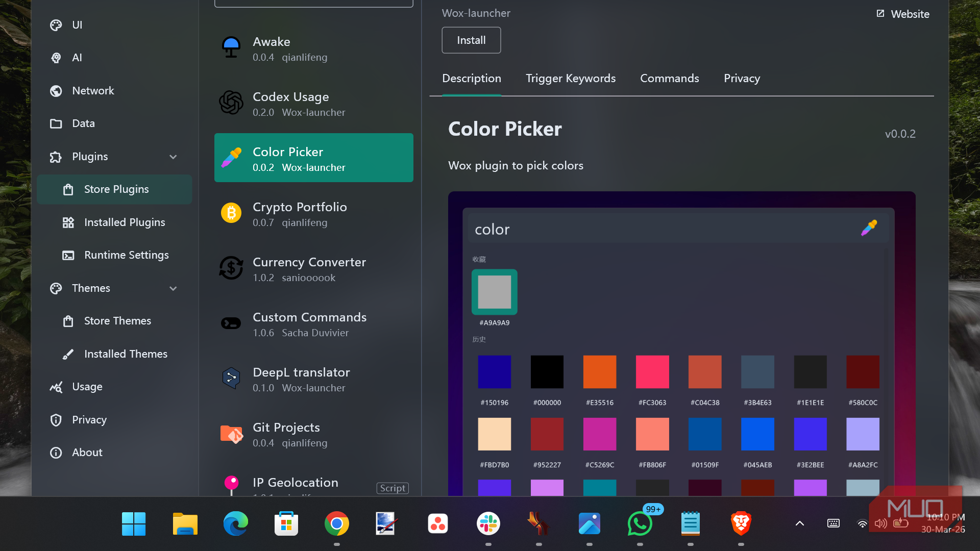
Task: Click the color search field in preview
Action: coord(678,229)
